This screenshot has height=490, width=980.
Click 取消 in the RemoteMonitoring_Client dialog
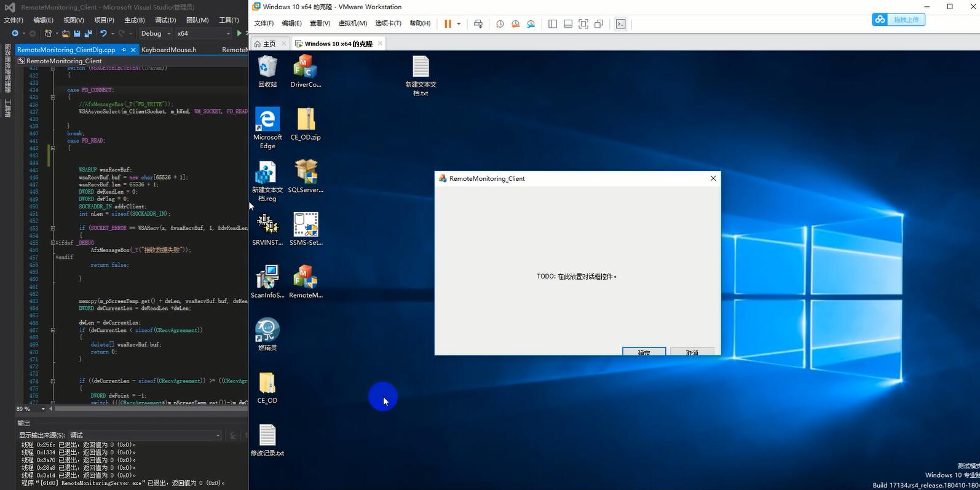pos(692,352)
